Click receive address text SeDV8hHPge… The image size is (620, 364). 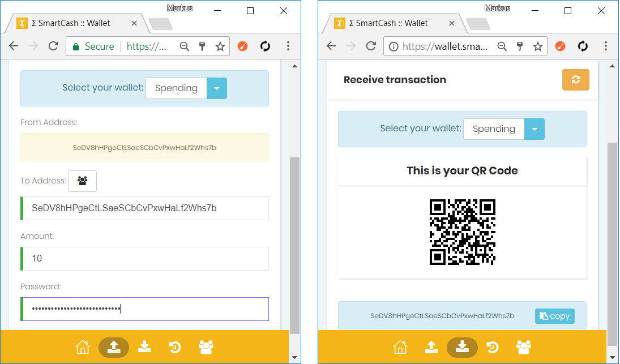pos(442,316)
